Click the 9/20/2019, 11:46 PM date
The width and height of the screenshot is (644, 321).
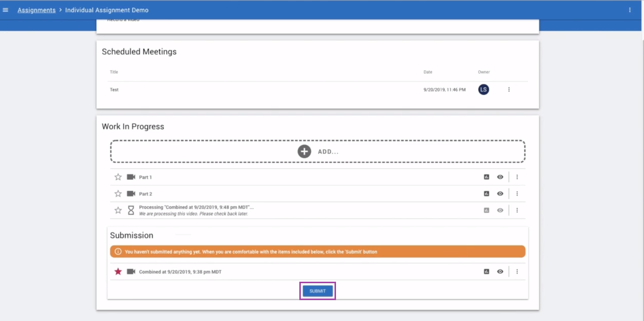tap(445, 90)
